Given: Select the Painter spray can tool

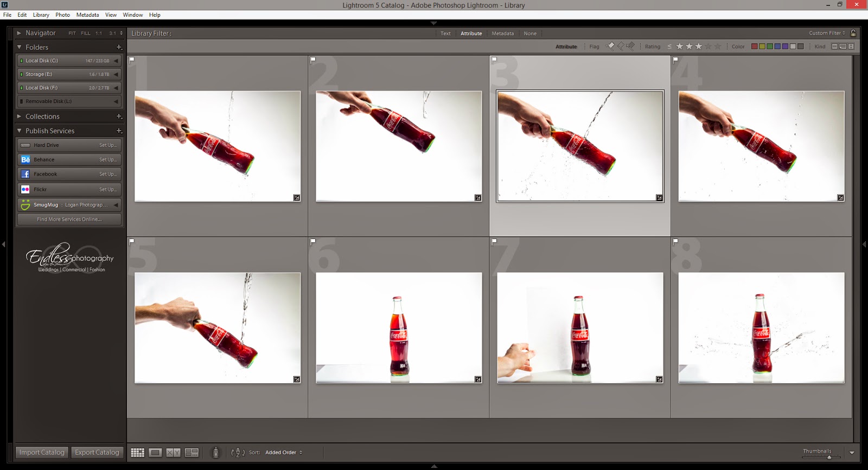Looking at the screenshot, I should 215,452.
